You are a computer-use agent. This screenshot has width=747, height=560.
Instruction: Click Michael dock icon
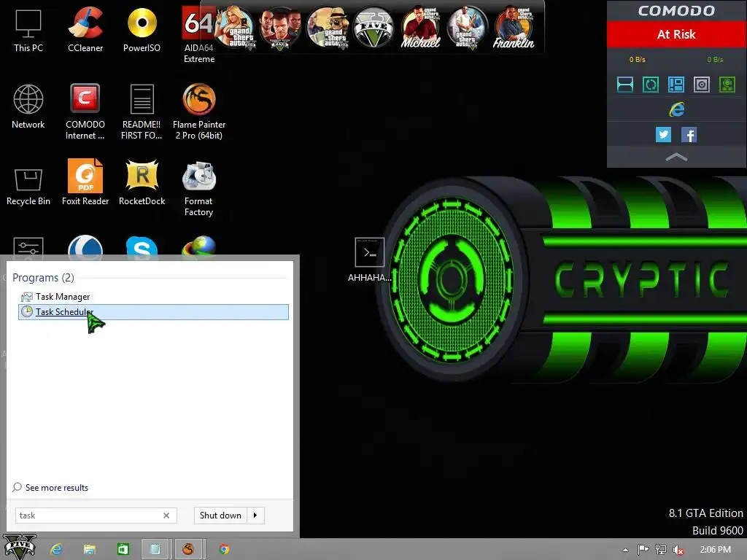click(x=420, y=27)
